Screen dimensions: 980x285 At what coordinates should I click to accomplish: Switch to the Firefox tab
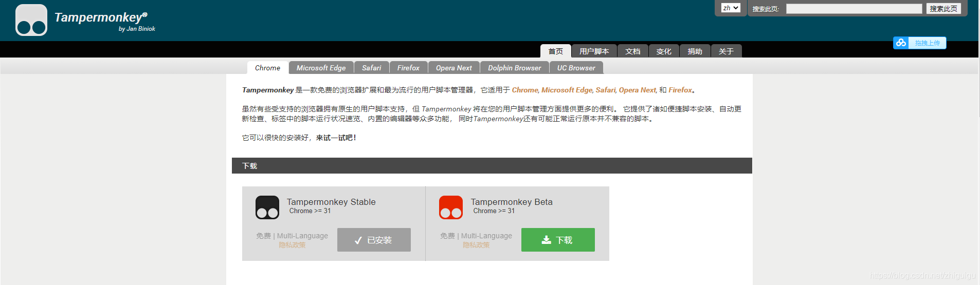408,68
